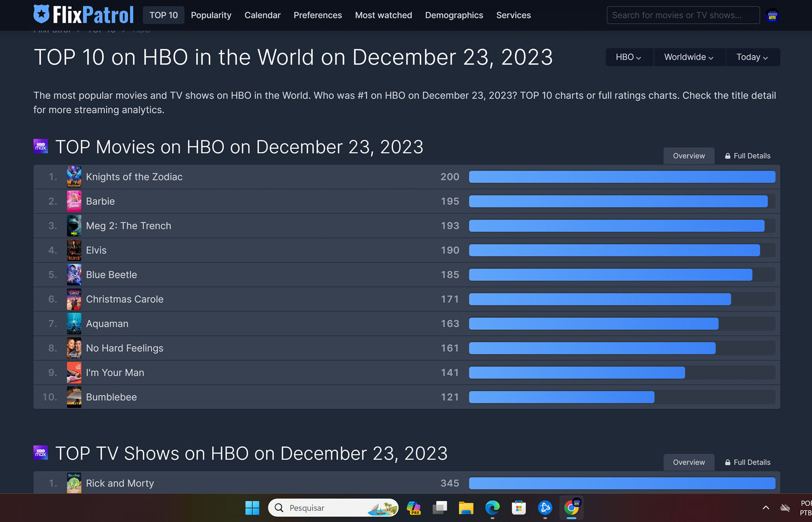812x522 pixels.
Task: Click the score 345 for Rick and Morty
Action: (450, 483)
